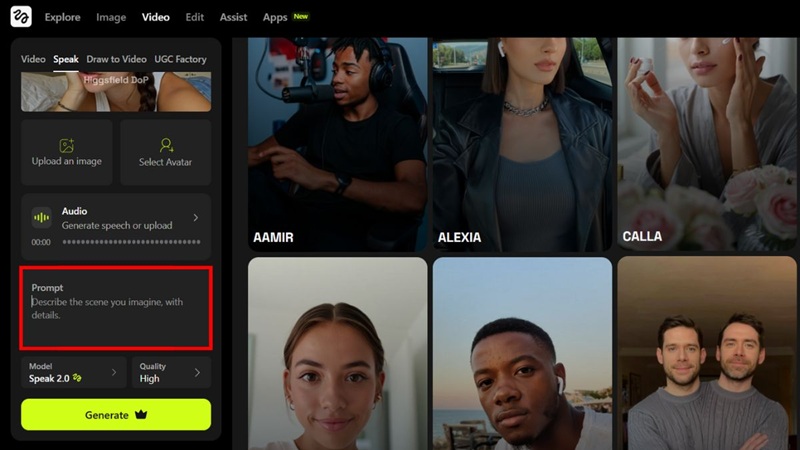800x450 pixels.
Task: Choose the ALEXIA avatar card
Action: 522,144
